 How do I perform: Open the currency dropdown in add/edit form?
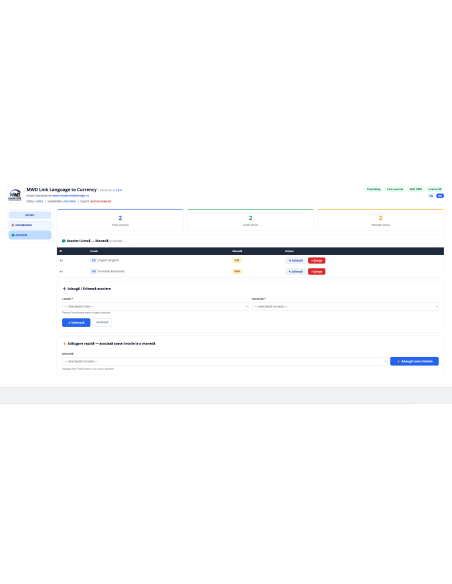tap(345, 306)
